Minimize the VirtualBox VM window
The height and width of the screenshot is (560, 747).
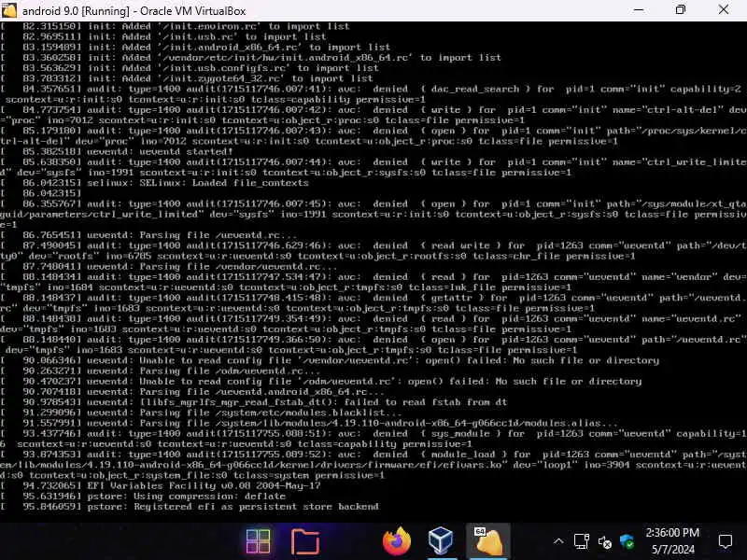639,10
